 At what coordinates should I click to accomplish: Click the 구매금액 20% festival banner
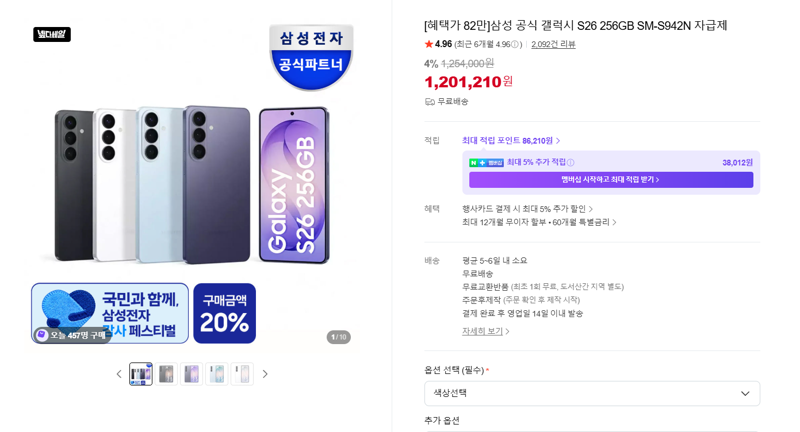[x=224, y=313]
